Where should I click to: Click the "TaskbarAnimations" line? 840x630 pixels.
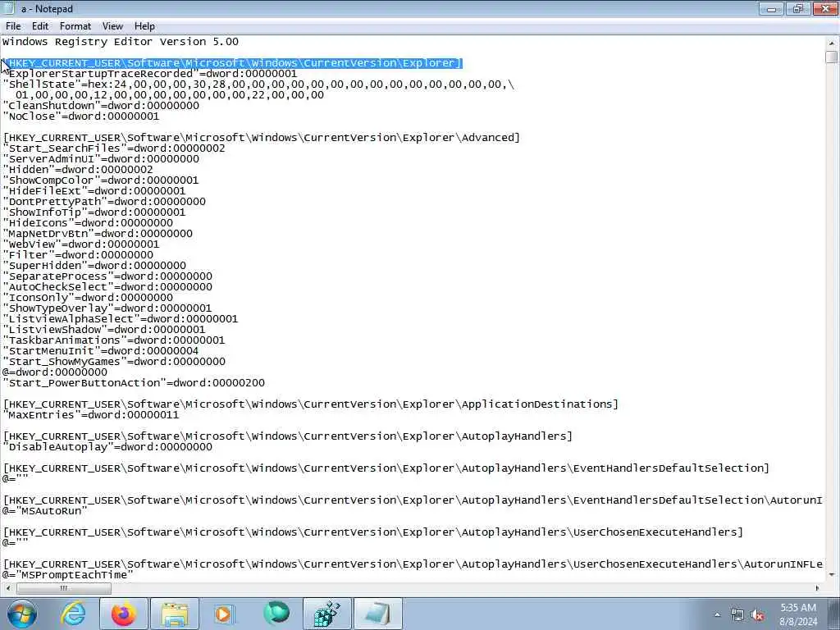click(114, 340)
